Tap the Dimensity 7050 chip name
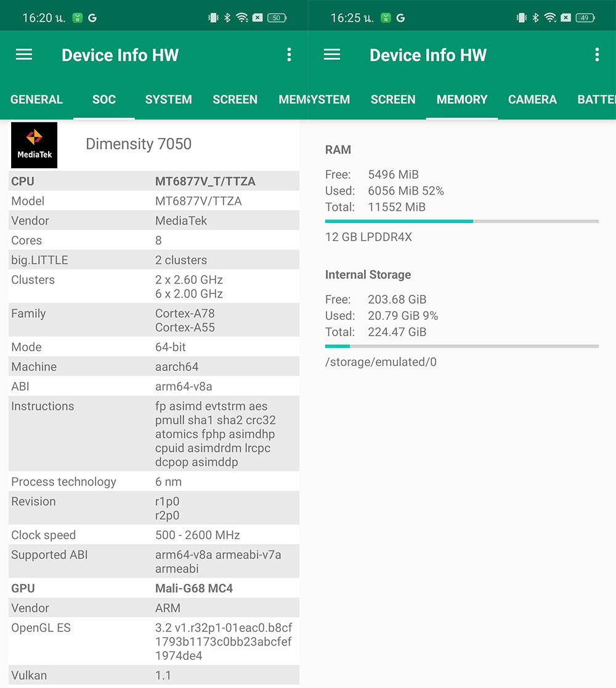This screenshot has width=616, height=688. click(139, 144)
